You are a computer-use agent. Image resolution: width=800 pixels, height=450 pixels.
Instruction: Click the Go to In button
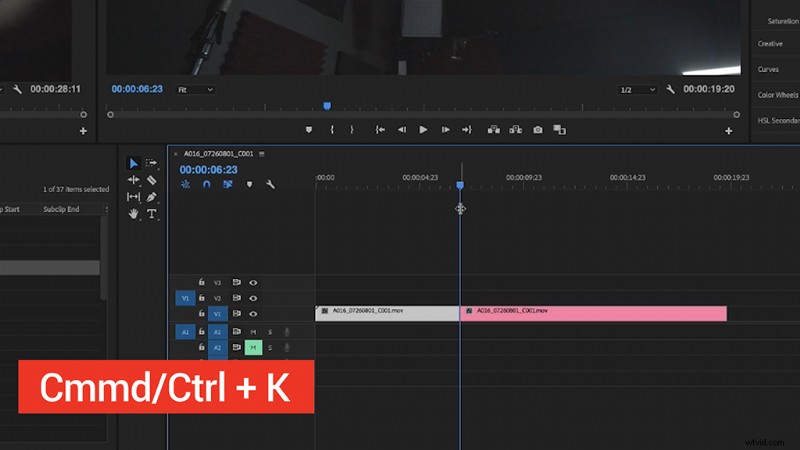pos(380,130)
